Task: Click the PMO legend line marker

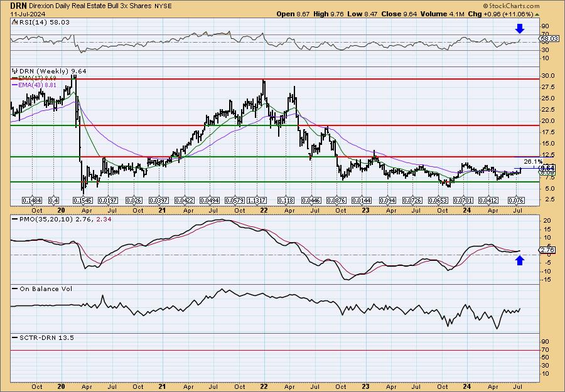Action: 15,219
